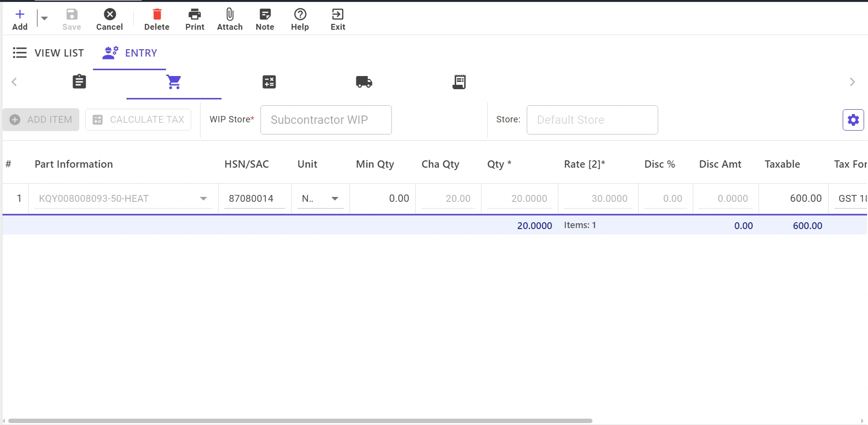This screenshot has height=425, width=868.
Task: Click the Taxable column header
Action: (x=782, y=164)
